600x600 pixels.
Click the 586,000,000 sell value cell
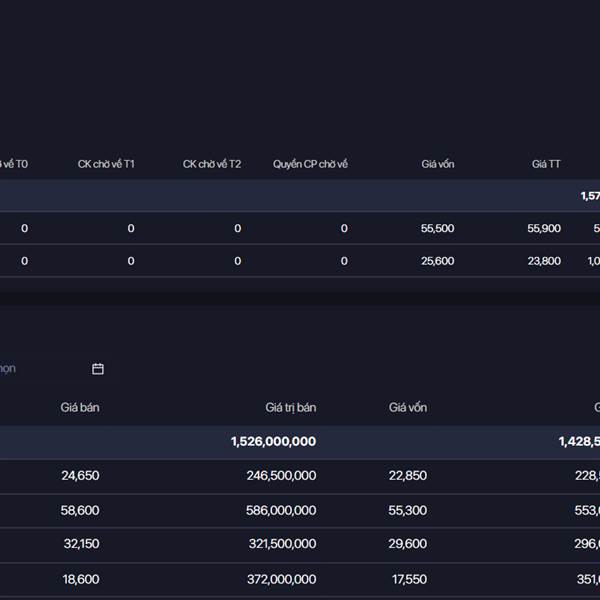(282, 510)
